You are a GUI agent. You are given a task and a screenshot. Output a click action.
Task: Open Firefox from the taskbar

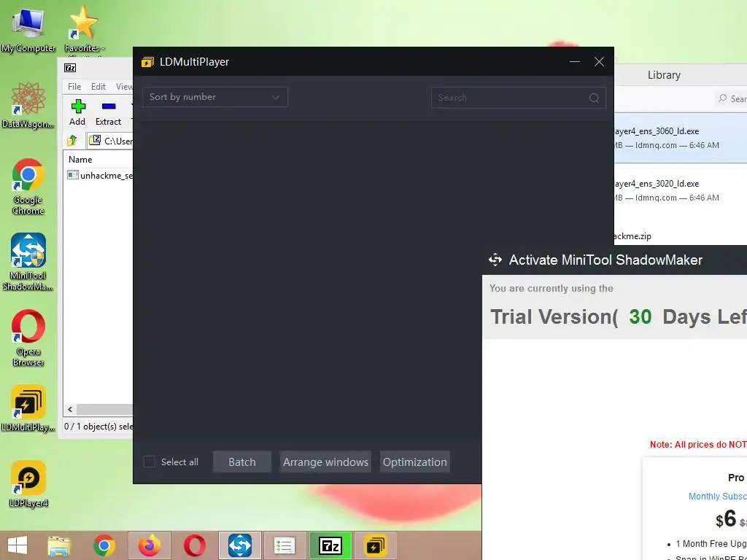[149, 545]
